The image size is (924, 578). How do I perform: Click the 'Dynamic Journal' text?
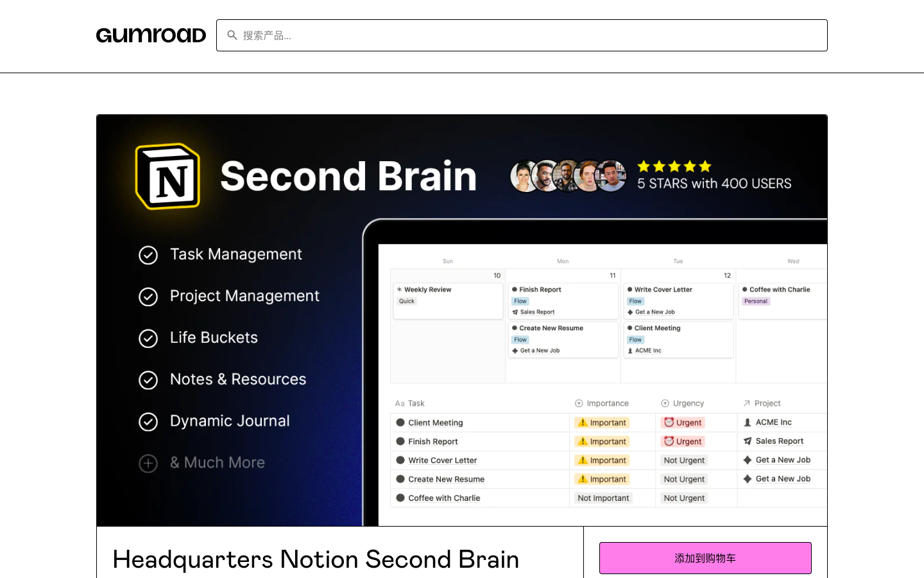tap(230, 421)
